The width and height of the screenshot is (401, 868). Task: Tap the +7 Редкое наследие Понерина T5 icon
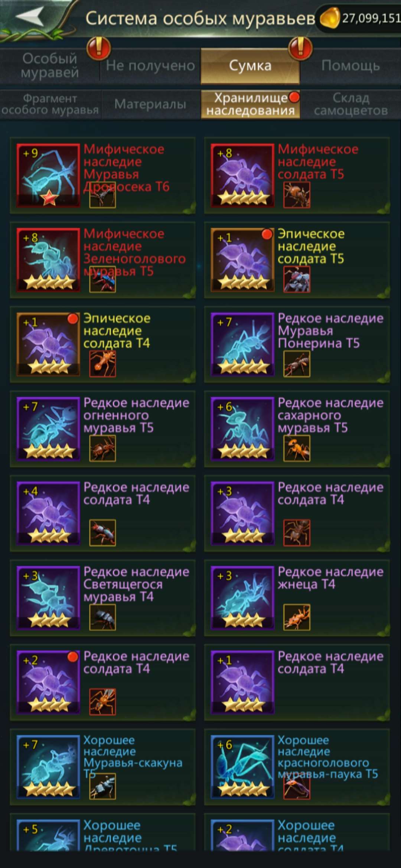coord(242,345)
